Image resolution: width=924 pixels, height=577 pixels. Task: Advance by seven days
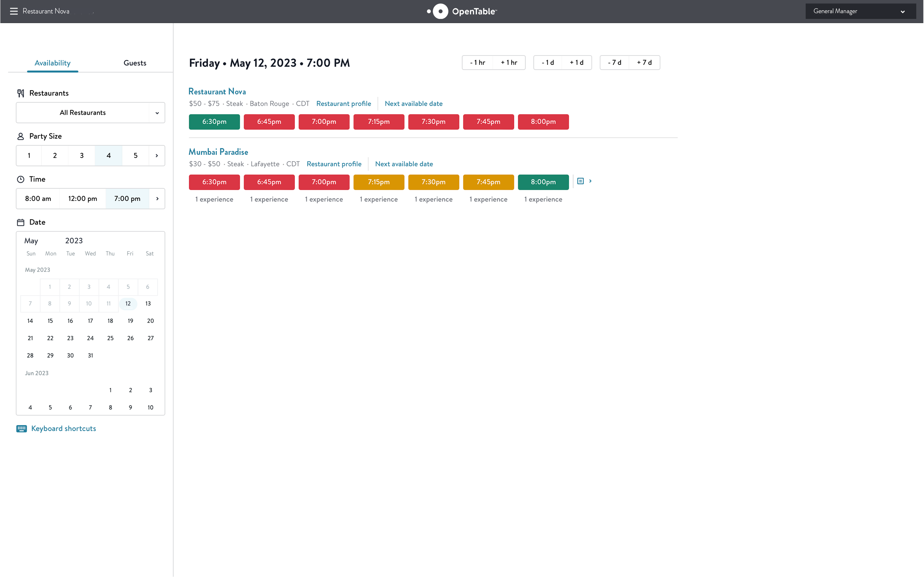644,63
